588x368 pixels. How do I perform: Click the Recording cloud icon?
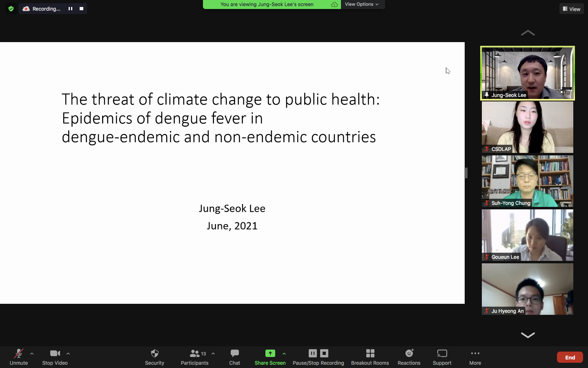click(26, 9)
